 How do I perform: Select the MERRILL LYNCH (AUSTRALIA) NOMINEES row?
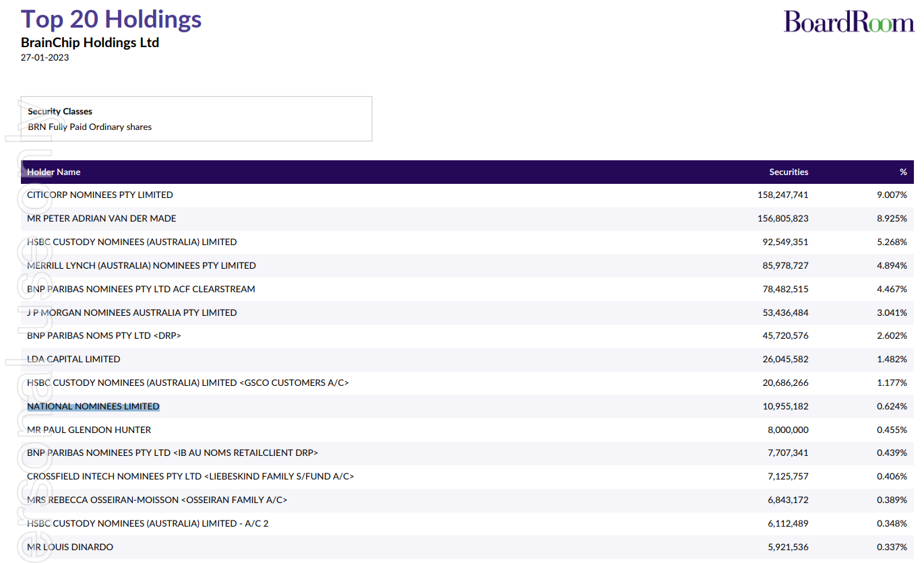(x=142, y=265)
